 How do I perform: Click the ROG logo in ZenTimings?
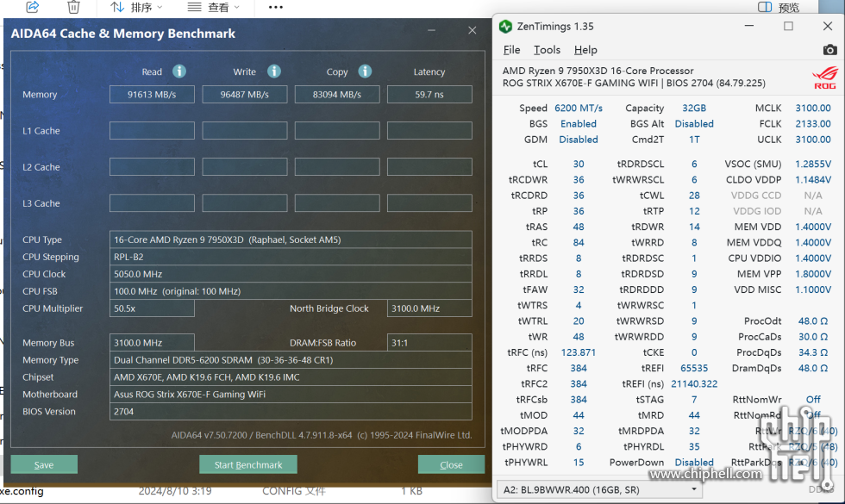(x=825, y=78)
